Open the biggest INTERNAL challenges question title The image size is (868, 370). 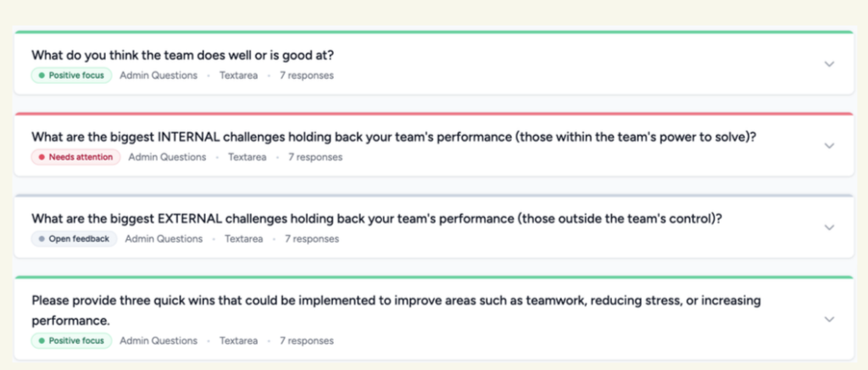[393, 137]
